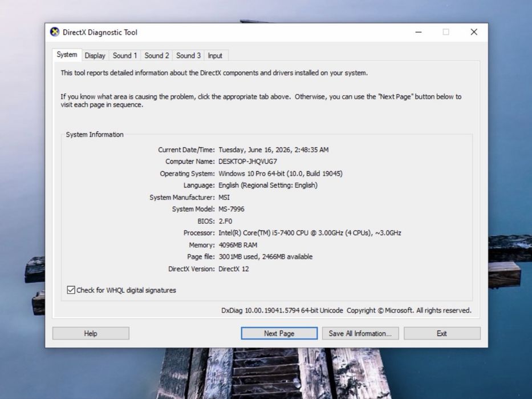Click the System Manufacturer label
This screenshot has width=532, height=399.
182,198
